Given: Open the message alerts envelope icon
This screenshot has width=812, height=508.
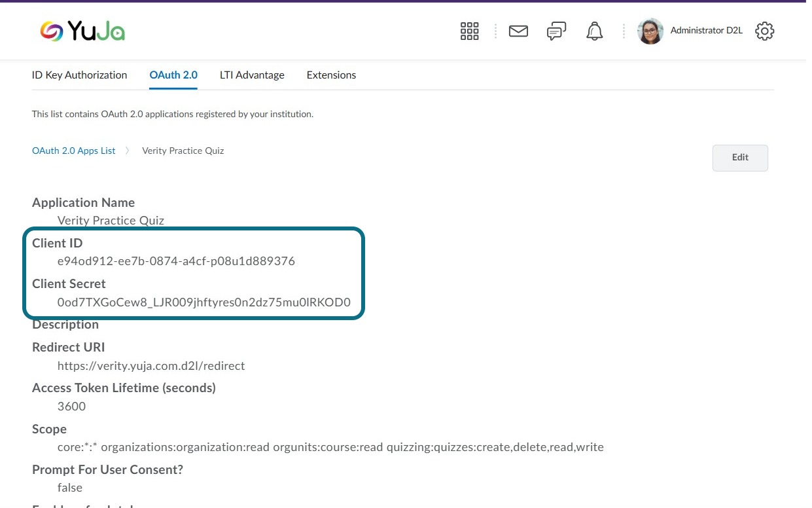Looking at the screenshot, I should [x=518, y=31].
